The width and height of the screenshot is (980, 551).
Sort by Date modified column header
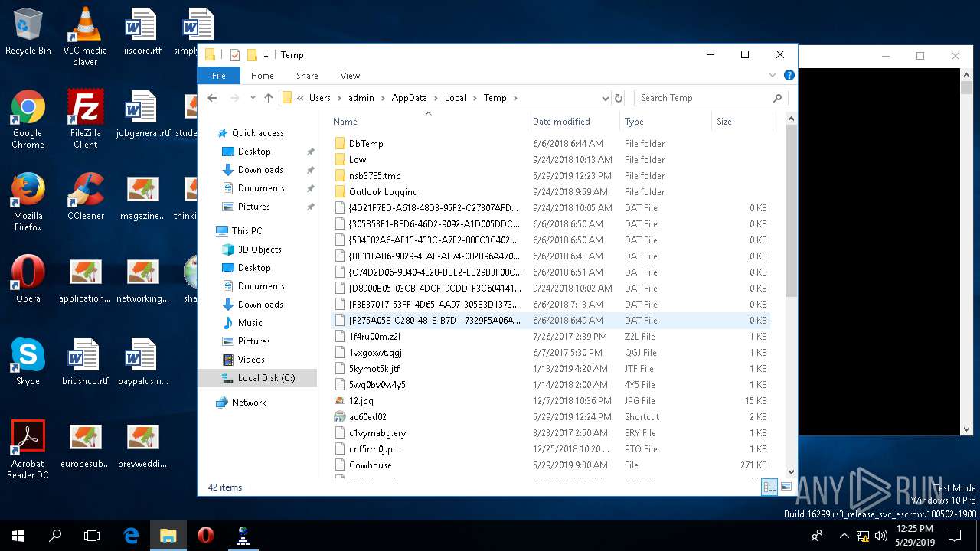[574, 121]
